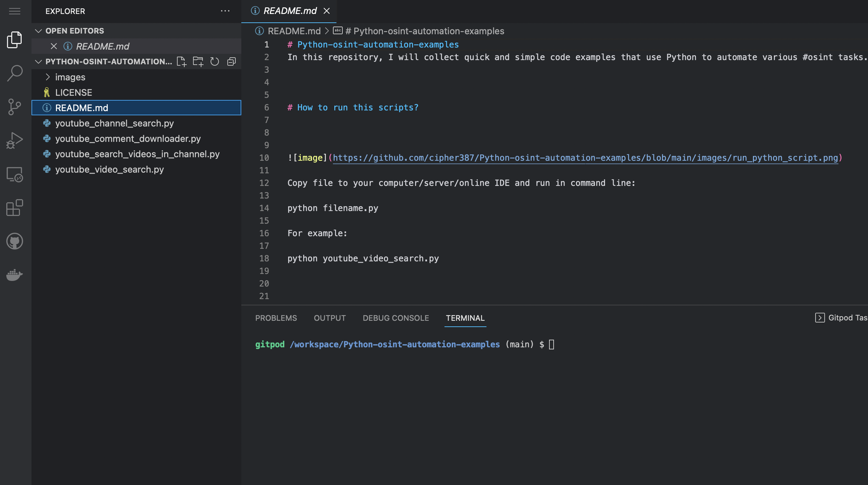Open the Explorer view in activity bar

click(14, 39)
